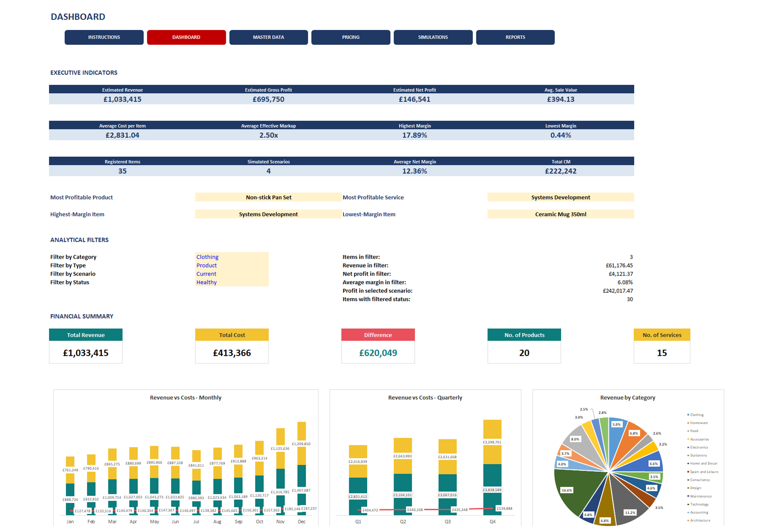Select the Revenue vs Costs - Monthly chart title

tap(186, 398)
